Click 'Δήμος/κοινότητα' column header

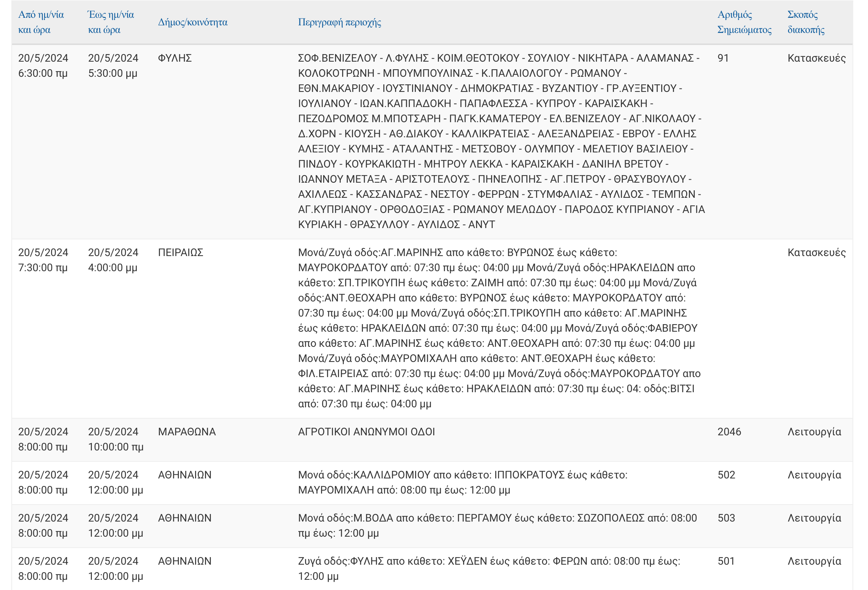[x=192, y=22]
